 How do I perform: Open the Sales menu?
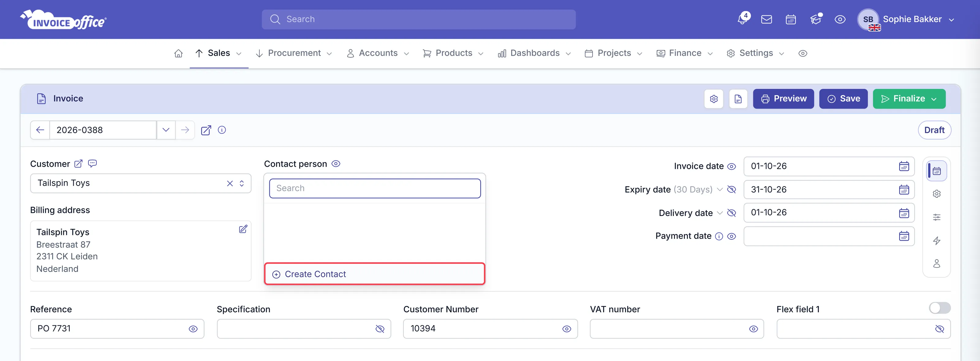click(x=219, y=53)
